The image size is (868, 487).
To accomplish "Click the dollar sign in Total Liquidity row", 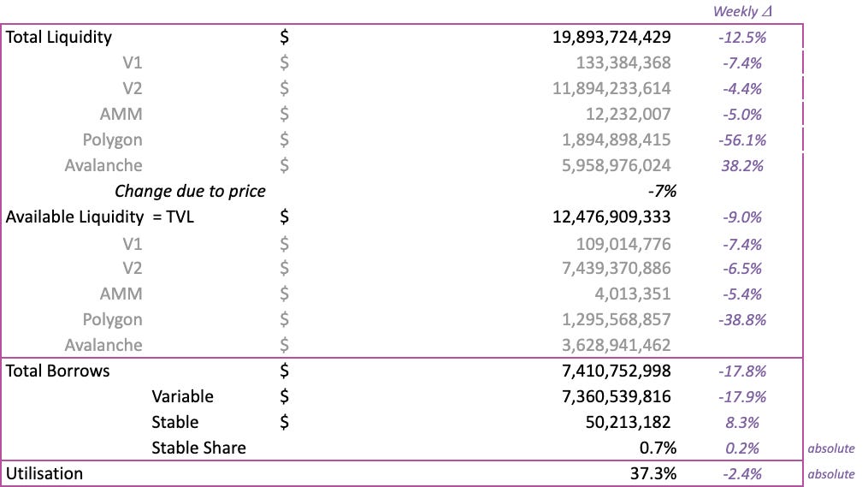I will [x=284, y=37].
